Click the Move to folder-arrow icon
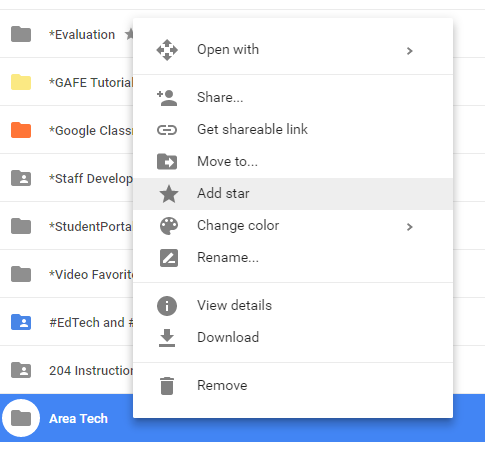The height and width of the screenshot is (453, 485). pos(167,162)
